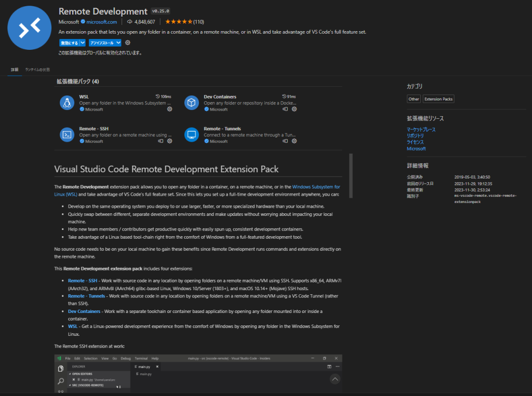The image size is (532, 396).
Task: Open the microsoft.com publisher link
Action: click(x=101, y=22)
